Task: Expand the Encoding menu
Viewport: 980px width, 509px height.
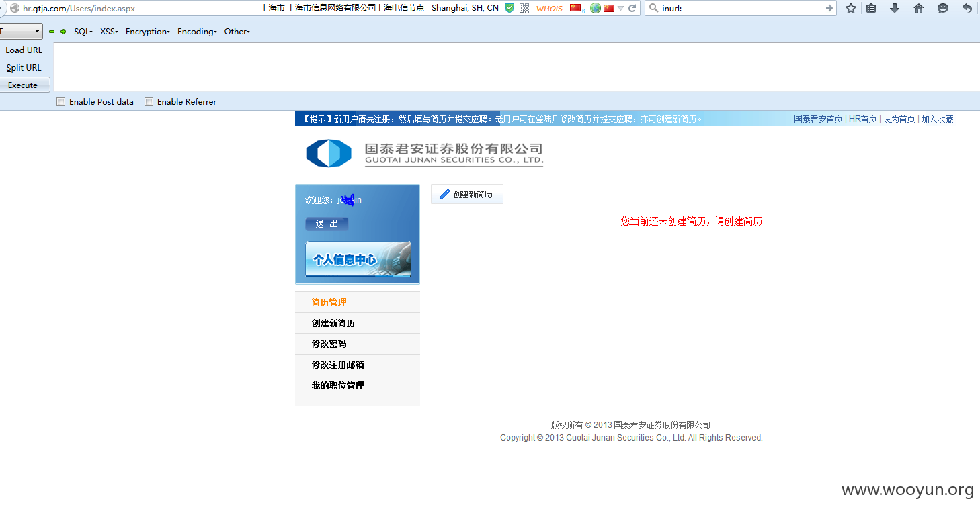Action: (197, 32)
